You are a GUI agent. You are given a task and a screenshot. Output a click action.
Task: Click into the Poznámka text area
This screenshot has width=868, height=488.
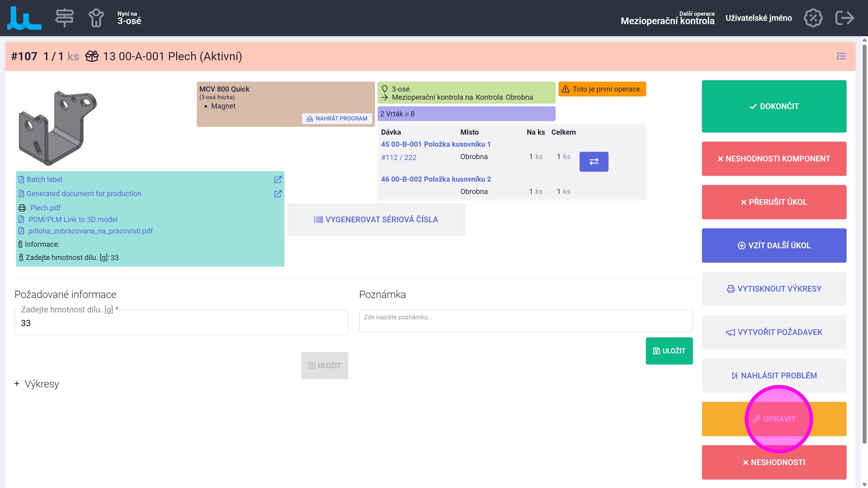(x=526, y=321)
